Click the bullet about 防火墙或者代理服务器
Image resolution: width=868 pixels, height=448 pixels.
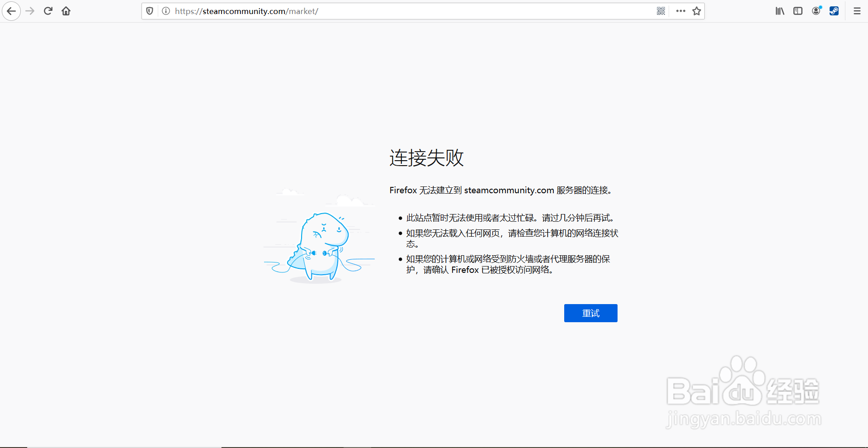click(x=508, y=264)
